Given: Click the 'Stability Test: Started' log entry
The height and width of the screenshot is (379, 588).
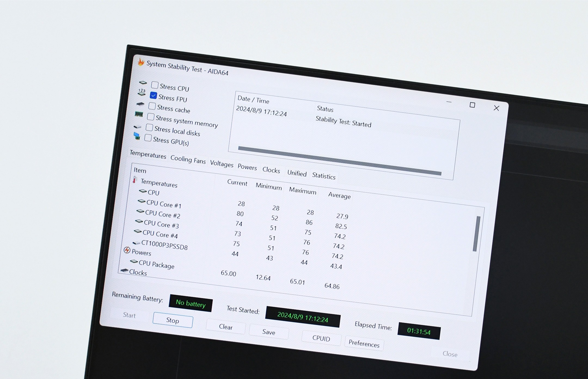Looking at the screenshot, I should pos(343,122).
